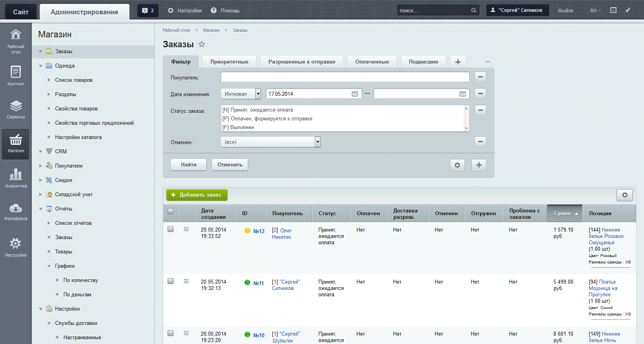Switch to the Оплаченные filter tab
This screenshot has height=344, width=644.
pyautogui.click(x=372, y=62)
